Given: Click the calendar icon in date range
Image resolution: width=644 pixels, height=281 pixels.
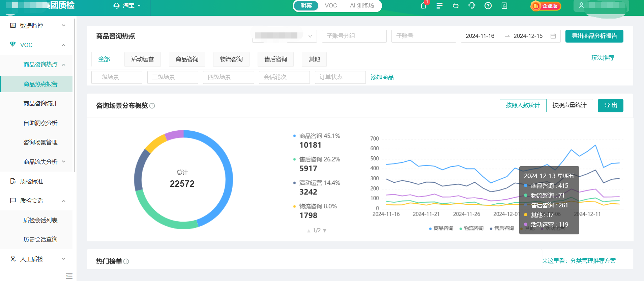Looking at the screenshot, I should [553, 36].
